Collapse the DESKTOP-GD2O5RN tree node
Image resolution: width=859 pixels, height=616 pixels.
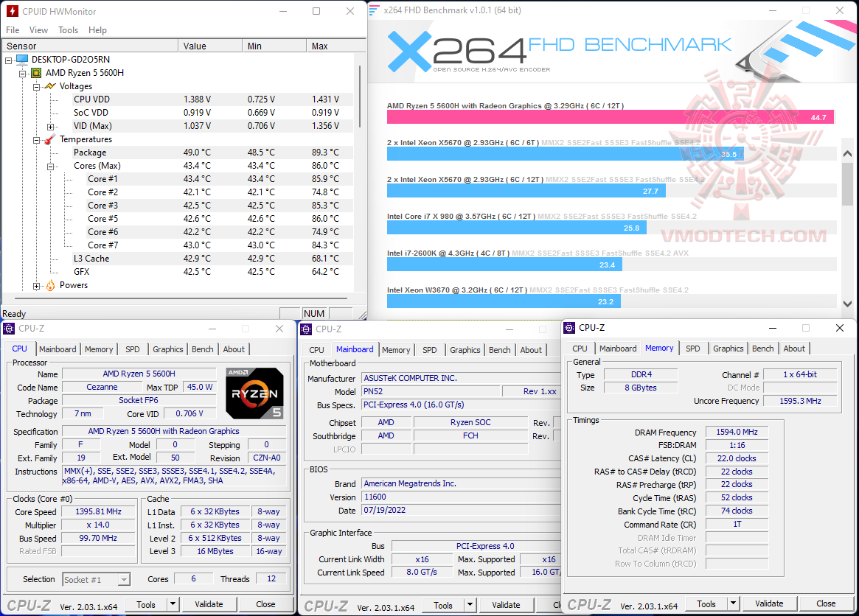[x=8, y=60]
